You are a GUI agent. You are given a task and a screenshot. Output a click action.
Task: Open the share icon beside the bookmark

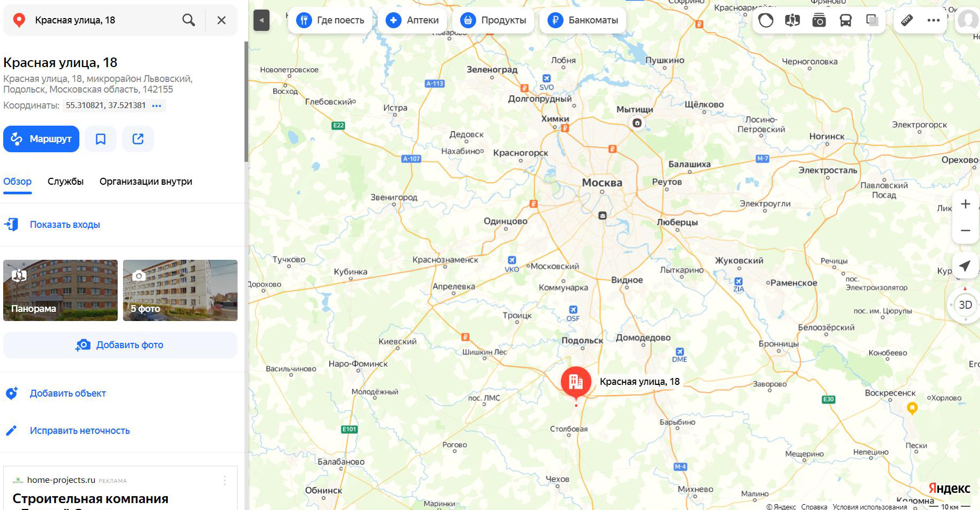[x=138, y=139]
